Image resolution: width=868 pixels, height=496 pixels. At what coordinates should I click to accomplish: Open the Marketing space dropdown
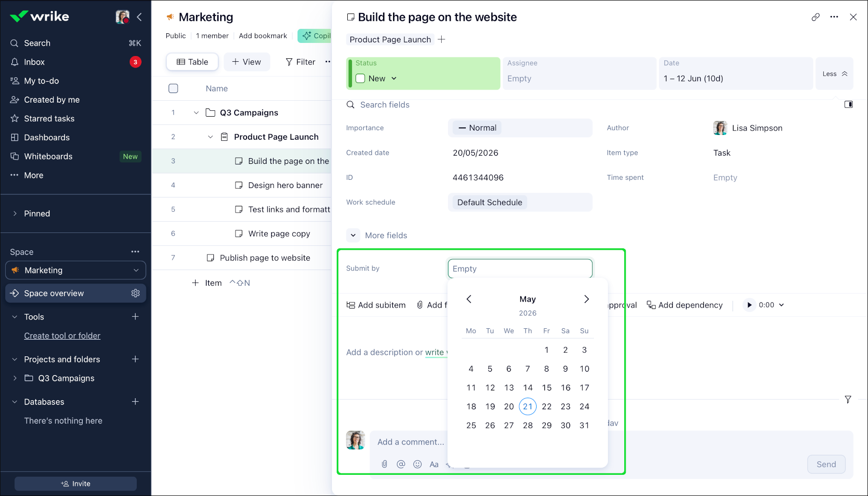pyautogui.click(x=76, y=270)
